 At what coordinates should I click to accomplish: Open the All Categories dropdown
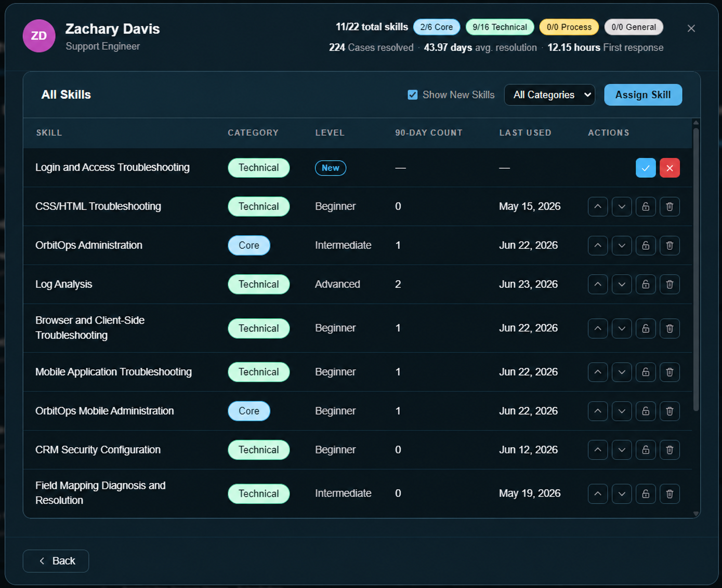click(549, 95)
